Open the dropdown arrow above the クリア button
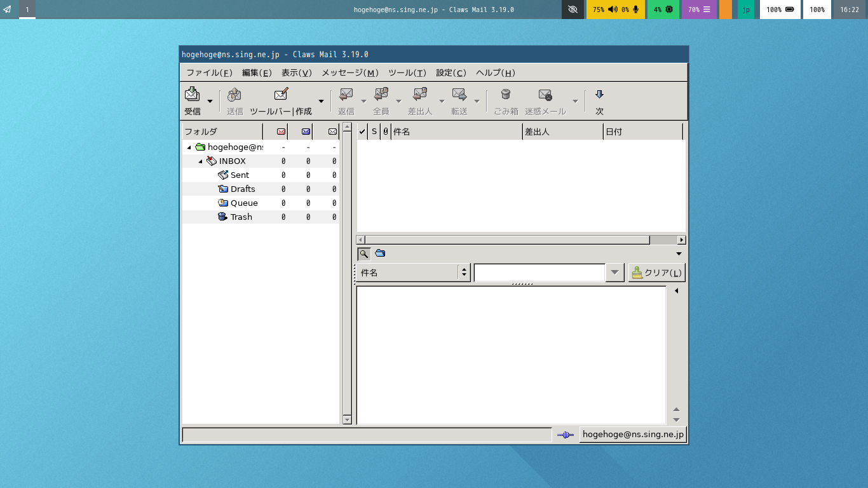Screen dimensions: 868x488 coord(679,254)
